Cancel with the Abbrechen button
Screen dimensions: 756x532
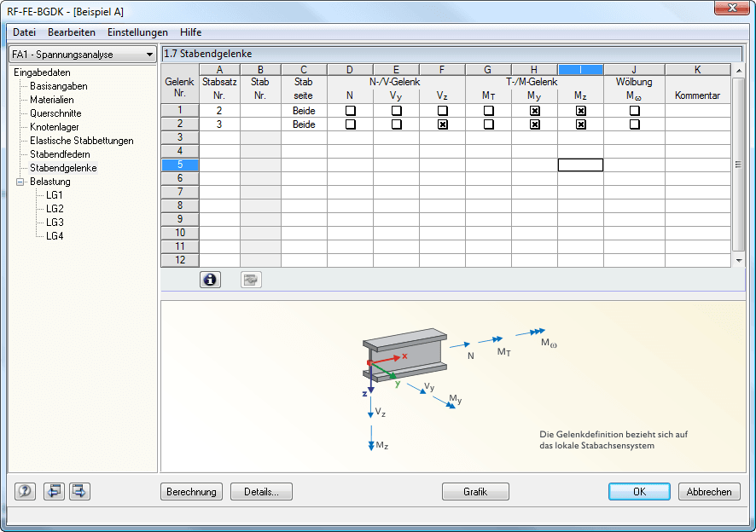point(709,492)
